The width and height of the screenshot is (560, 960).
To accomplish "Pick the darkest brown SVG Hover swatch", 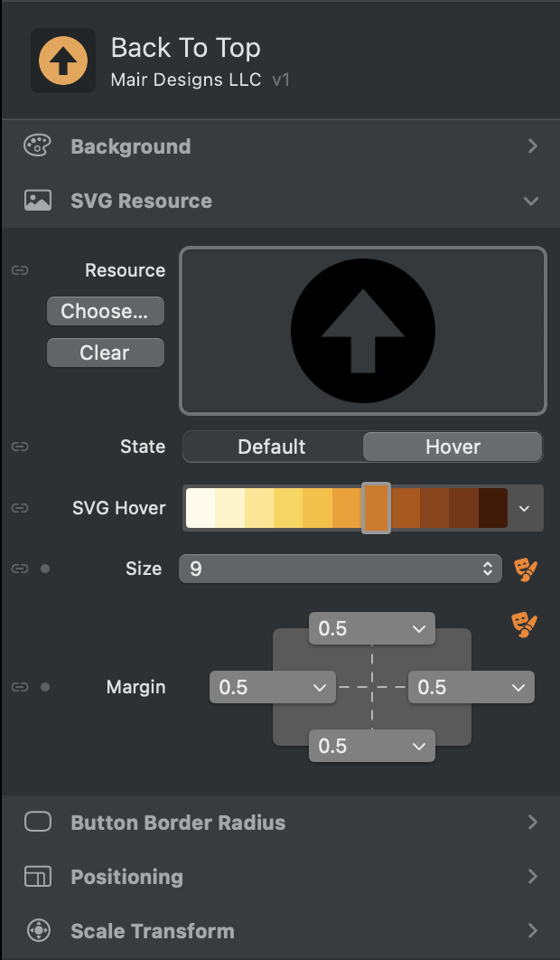I will (x=492, y=508).
